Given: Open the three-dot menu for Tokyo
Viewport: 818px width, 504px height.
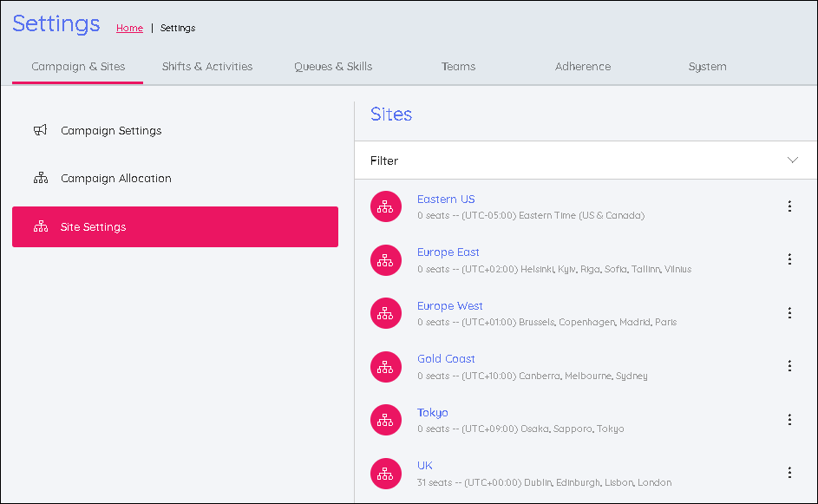Looking at the screenshot, I should 789,420.
